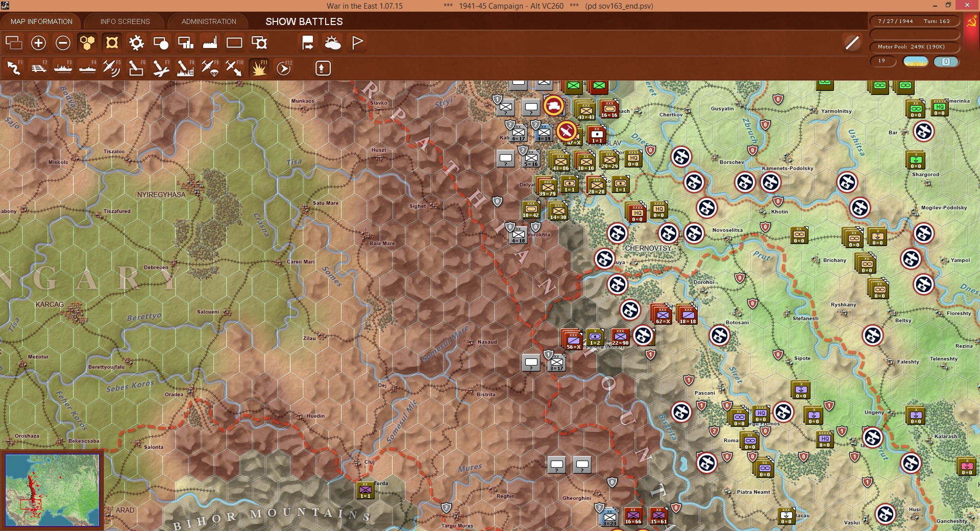The width and height of the screenshot is (980, 531).
Task: Click the flag-with-arrow toolbar icon
Action: tap(308, 43)
